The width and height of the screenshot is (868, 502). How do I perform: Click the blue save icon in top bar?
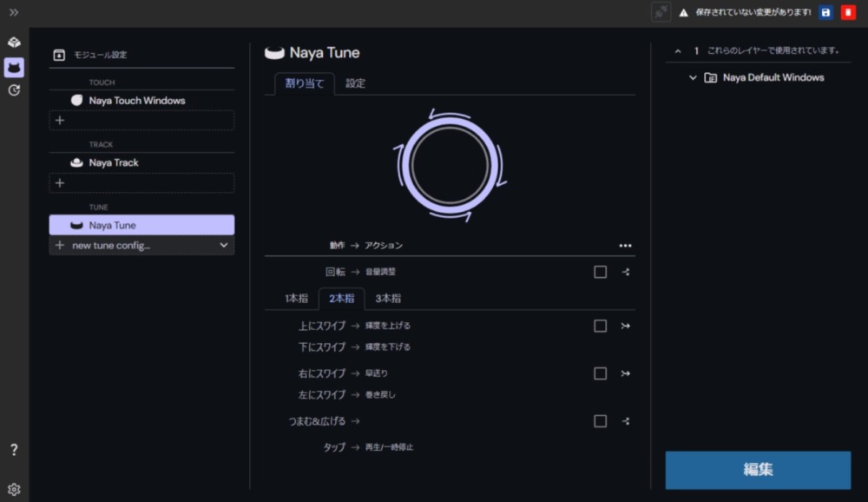click(x=825, y=12)
